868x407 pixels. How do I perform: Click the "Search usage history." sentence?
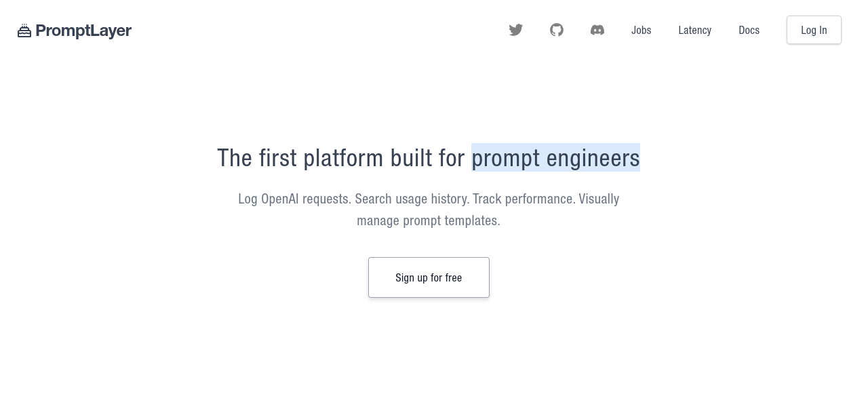(x=412, y=199)
